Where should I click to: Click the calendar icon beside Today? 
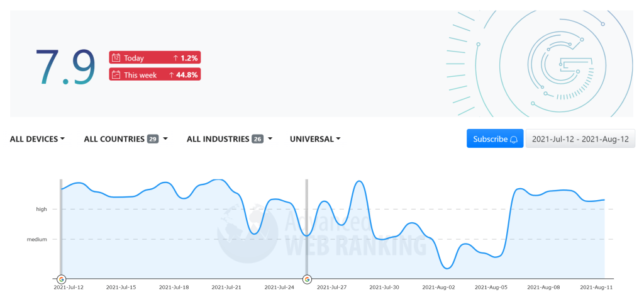[x=116, y=58]
